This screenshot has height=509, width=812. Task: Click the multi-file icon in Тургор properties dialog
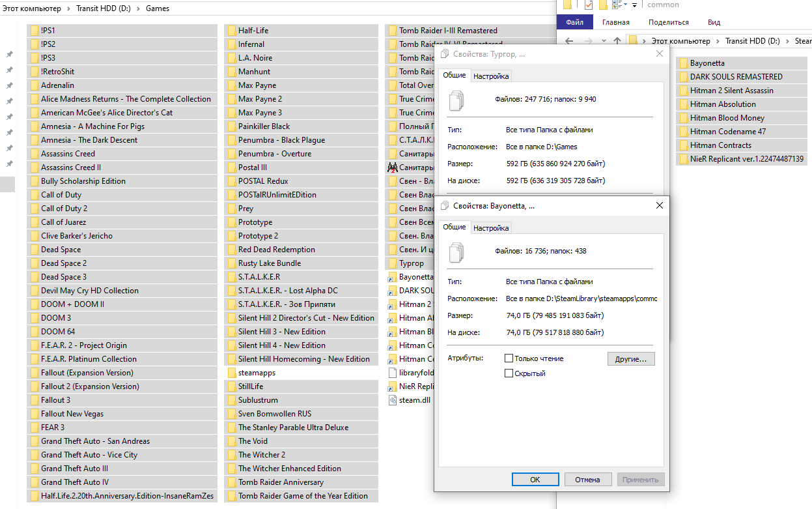(458, 100)
